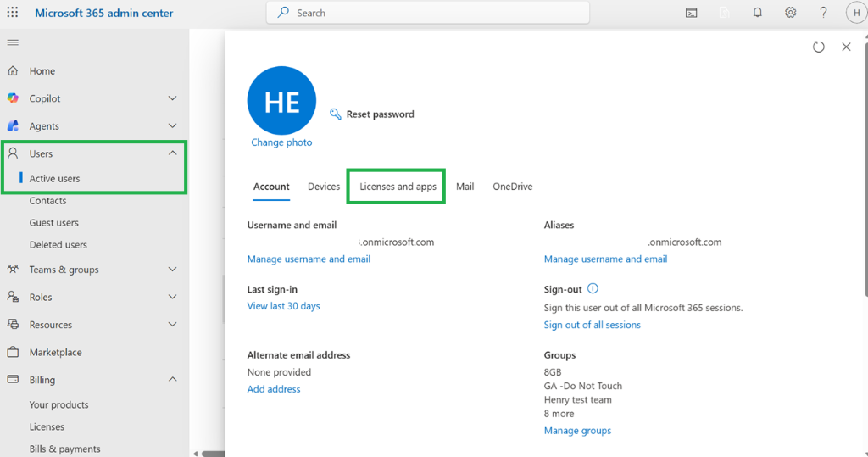Click View last 30 days link
The image size is (868, 457).
coord(283,306)
